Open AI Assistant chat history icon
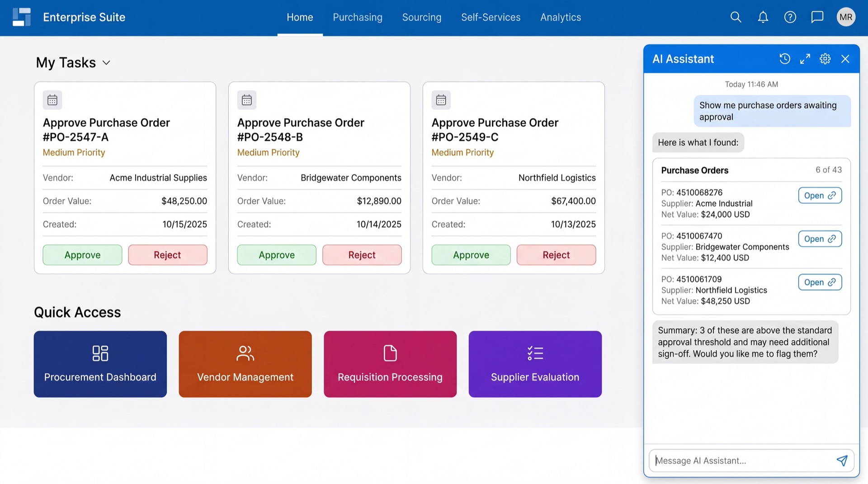Image resolution: width=868 pixels, height=484 pixels. tap(785, 59)
